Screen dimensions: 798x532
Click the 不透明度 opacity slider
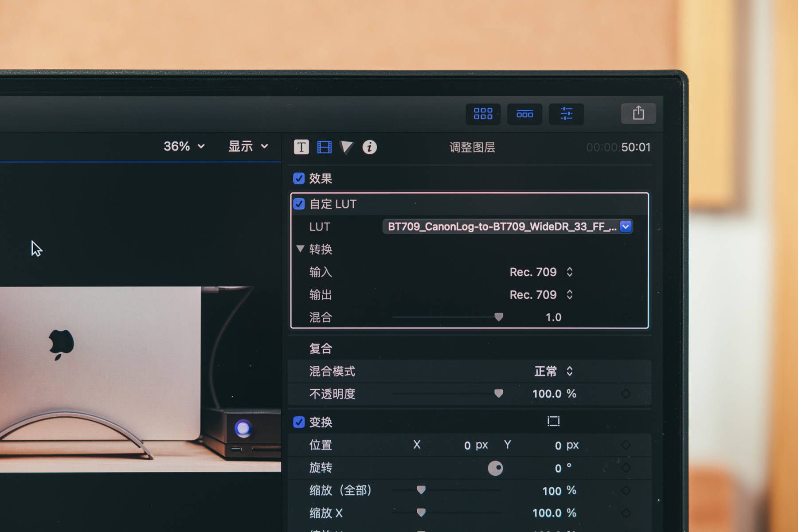[447, 394]
